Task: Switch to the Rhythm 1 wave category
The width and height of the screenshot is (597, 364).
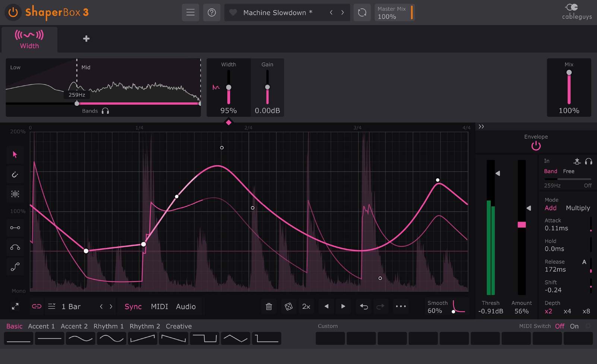Action: coord(108,326)
